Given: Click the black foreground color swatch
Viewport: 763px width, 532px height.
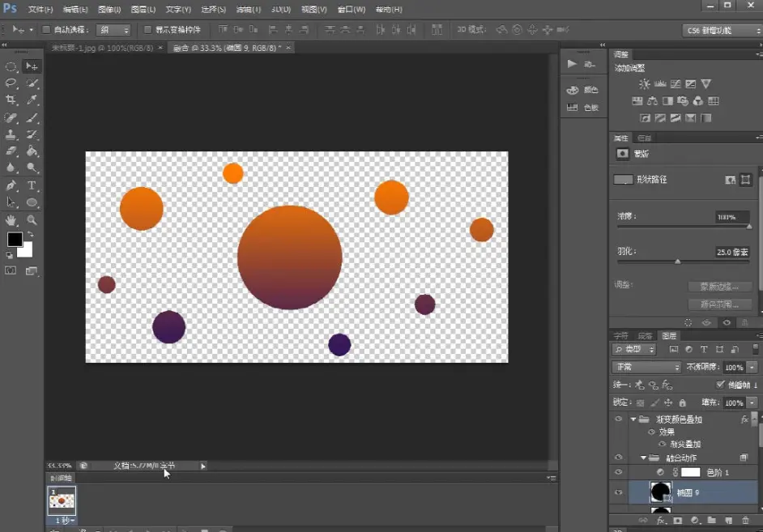Looking at the screenshot, I should 15,239.
